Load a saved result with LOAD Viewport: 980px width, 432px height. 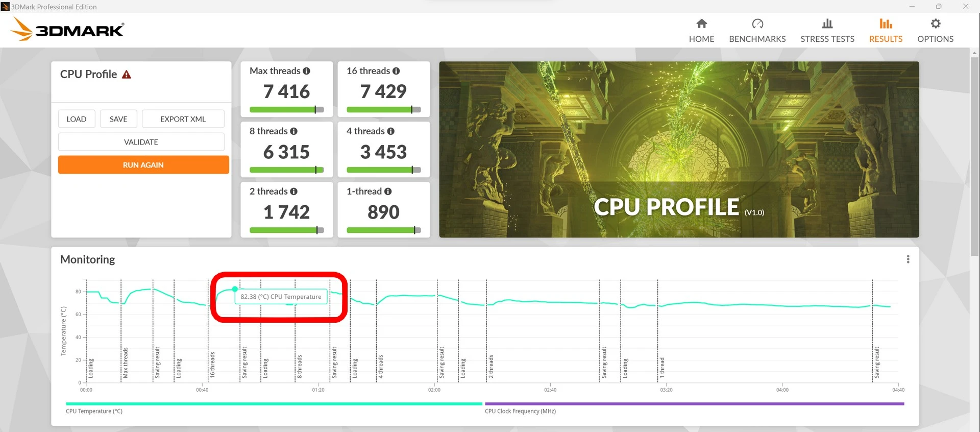pyautogui.click(x=77, y=119)
